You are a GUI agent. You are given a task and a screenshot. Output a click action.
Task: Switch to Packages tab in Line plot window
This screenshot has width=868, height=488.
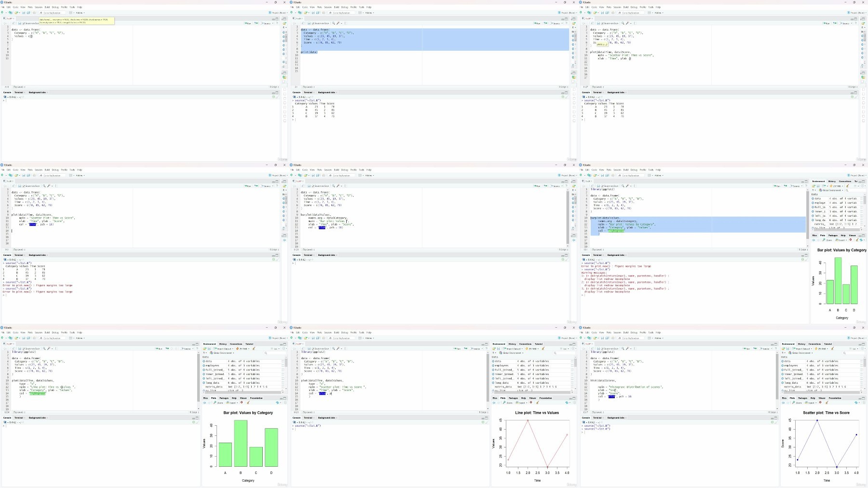pos(513,398)
